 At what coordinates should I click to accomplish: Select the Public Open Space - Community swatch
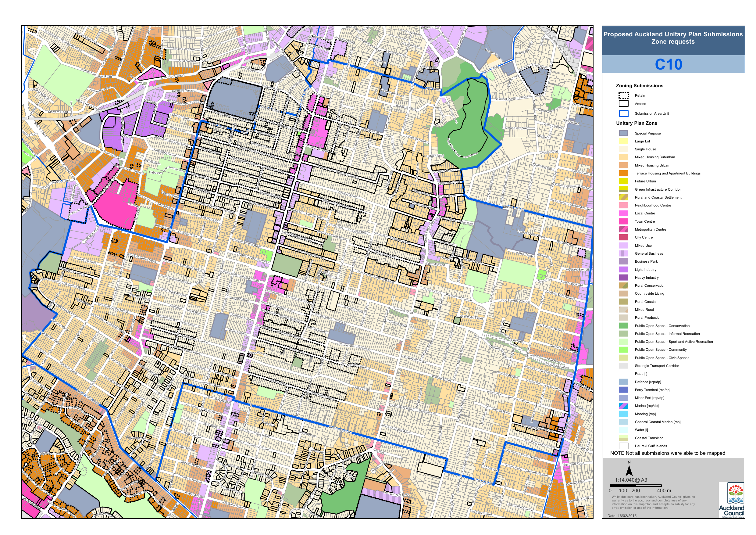623,350
